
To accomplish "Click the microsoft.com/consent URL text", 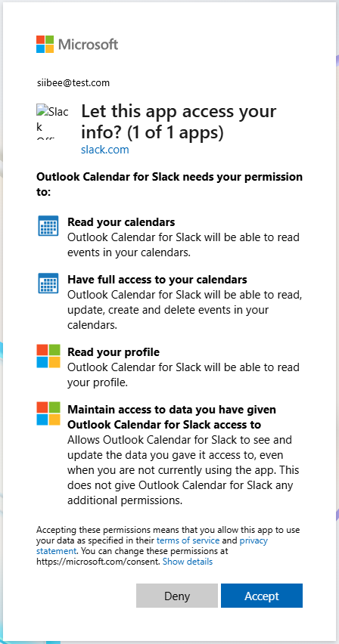I will 98,562.
